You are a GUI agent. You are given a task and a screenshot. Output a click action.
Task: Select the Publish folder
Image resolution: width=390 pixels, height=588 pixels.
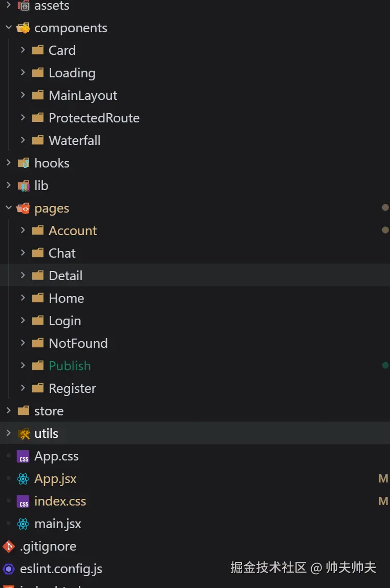[x=70, y=366]
